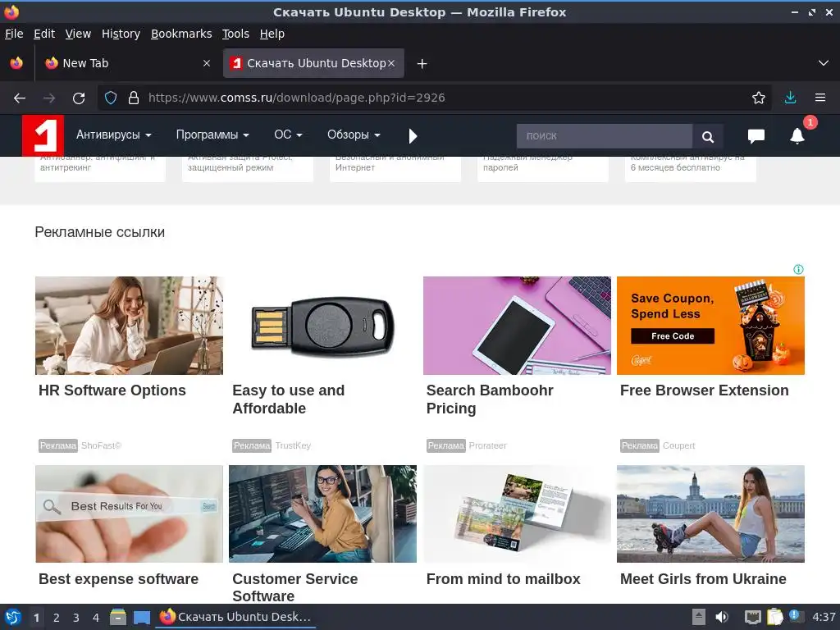Open Best expense software ad link
Image resolution: width=840 pixels, height=630 pixels.
[x=118, y=579]
